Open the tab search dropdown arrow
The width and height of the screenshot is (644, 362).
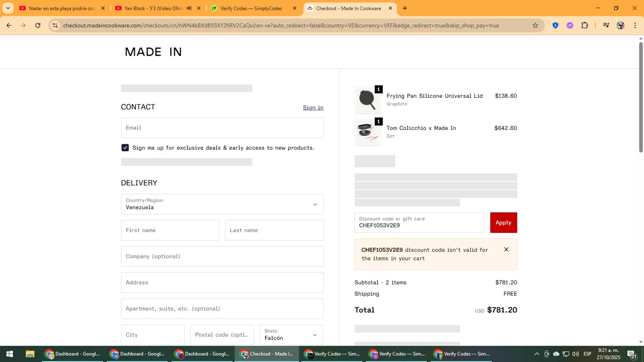(8, 8)
